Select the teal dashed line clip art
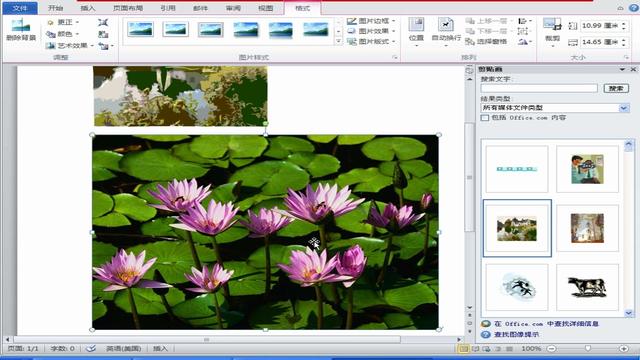The width and height of the screenshot is (640, 360). point(517,169)
